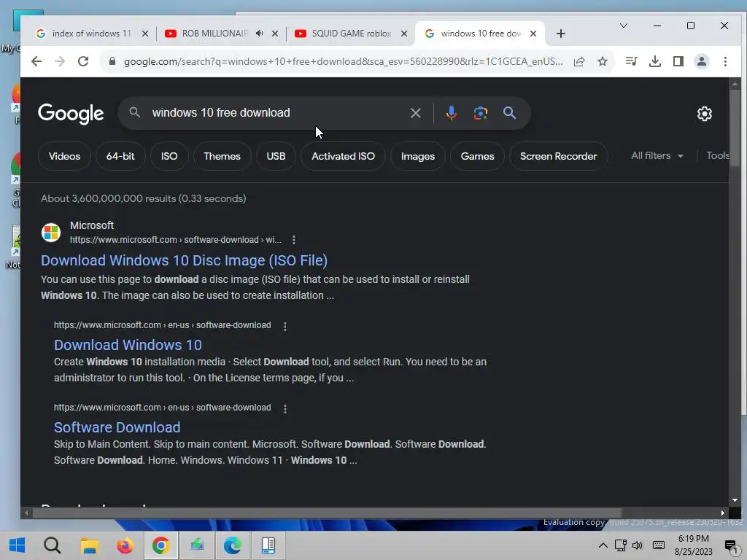Mute the ROB MILLIONAIRE tab audio

pyautogui.click(x=259, y=34)
